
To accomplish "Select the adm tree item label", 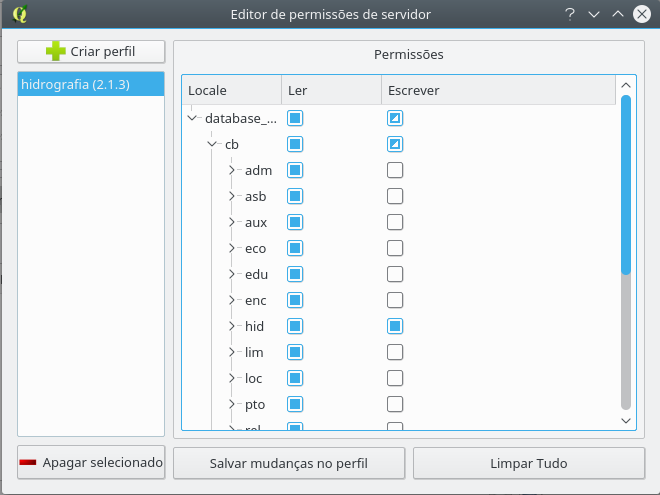I will (258, 170).
